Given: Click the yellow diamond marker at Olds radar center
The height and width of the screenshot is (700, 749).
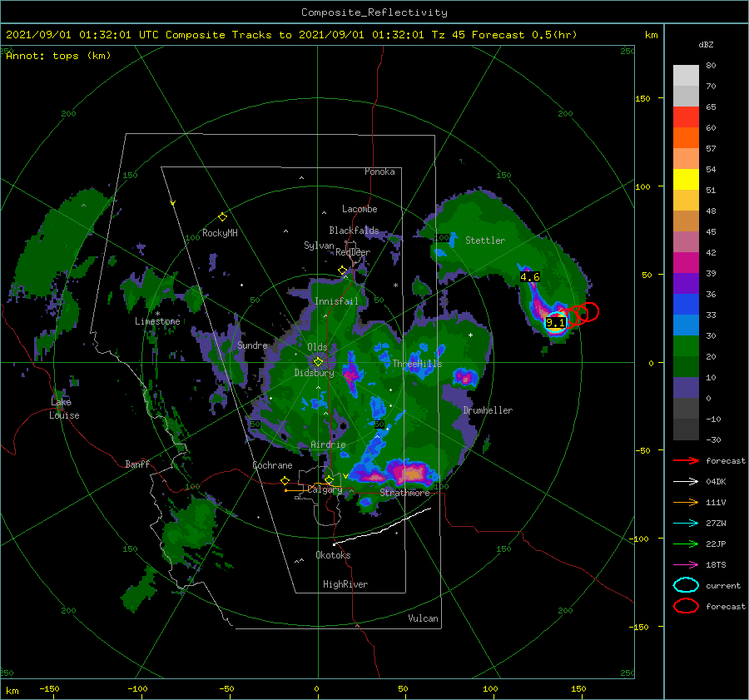Looking at the screenshot, I should (x=318, y=362).
